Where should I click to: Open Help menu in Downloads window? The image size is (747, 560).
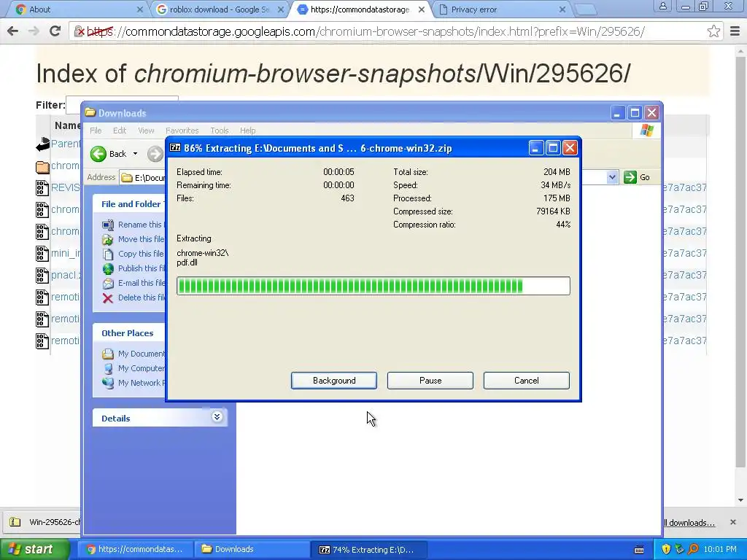(x=248, y=130)
